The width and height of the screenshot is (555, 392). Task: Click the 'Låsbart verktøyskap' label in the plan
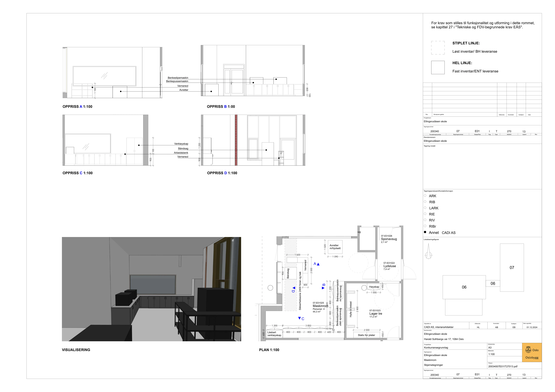pos(274,334)
